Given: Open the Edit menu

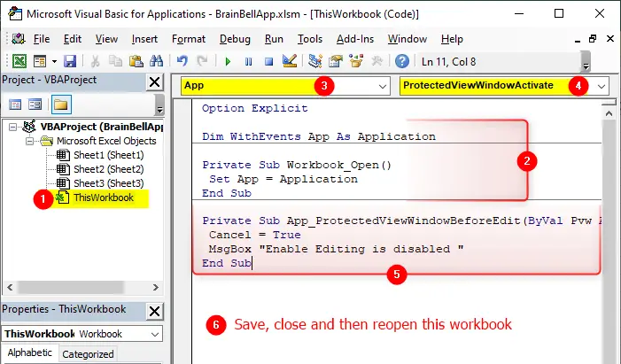Looking at the screenshot, I should tap(73, 39).
